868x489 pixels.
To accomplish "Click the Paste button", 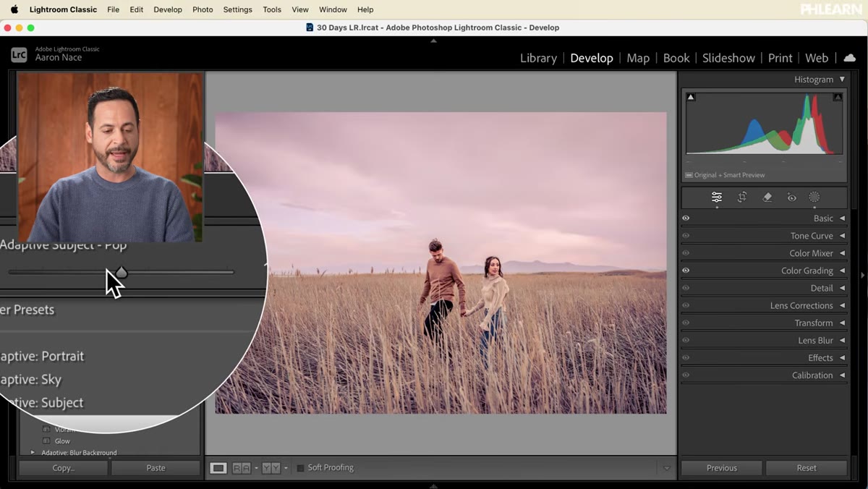I will click(156, 468).
